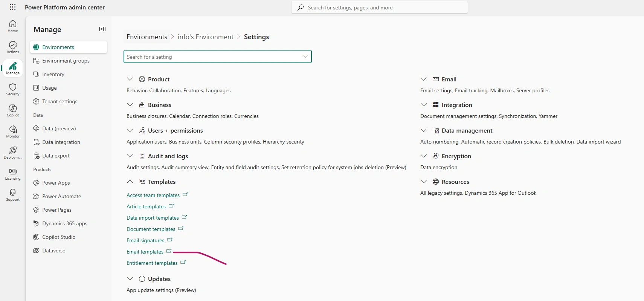Open Tenant settings menu item
Image resolution: width=644 pixels, height=301 pixels.
click(69, 101)
